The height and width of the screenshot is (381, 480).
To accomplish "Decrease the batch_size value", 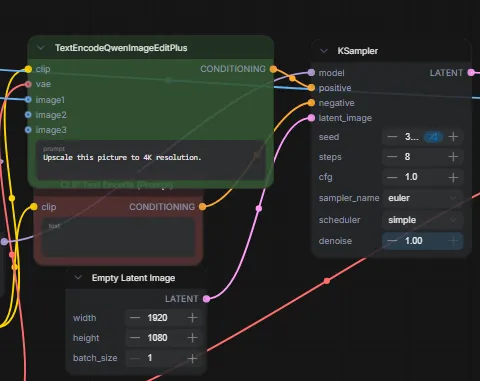I will click(x=135, y=358).
